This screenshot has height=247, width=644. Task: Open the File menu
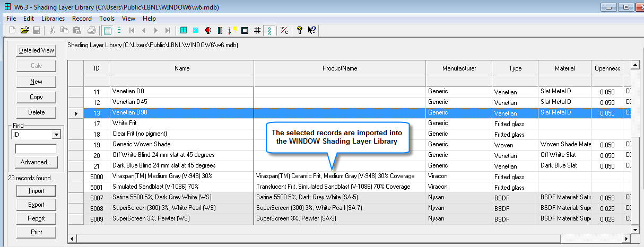11,18
